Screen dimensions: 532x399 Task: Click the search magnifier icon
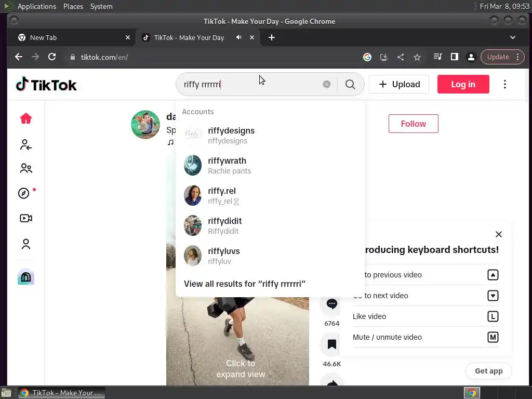(350, 84)
